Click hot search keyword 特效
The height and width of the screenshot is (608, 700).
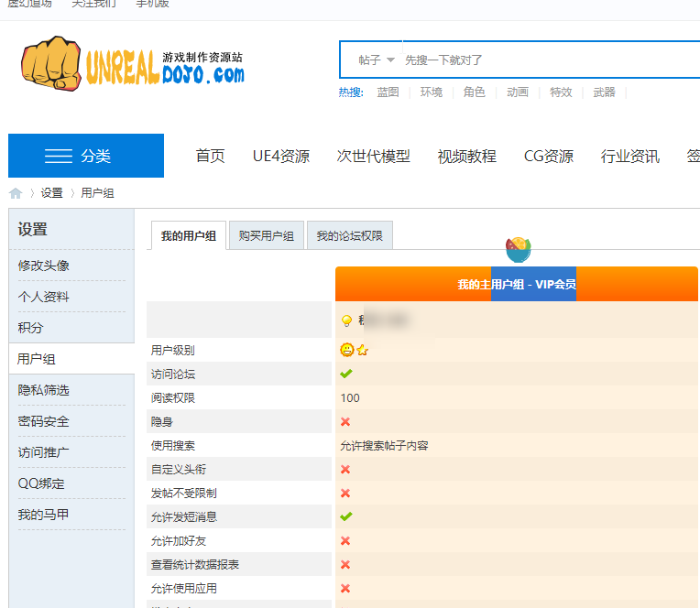(561, 92)
